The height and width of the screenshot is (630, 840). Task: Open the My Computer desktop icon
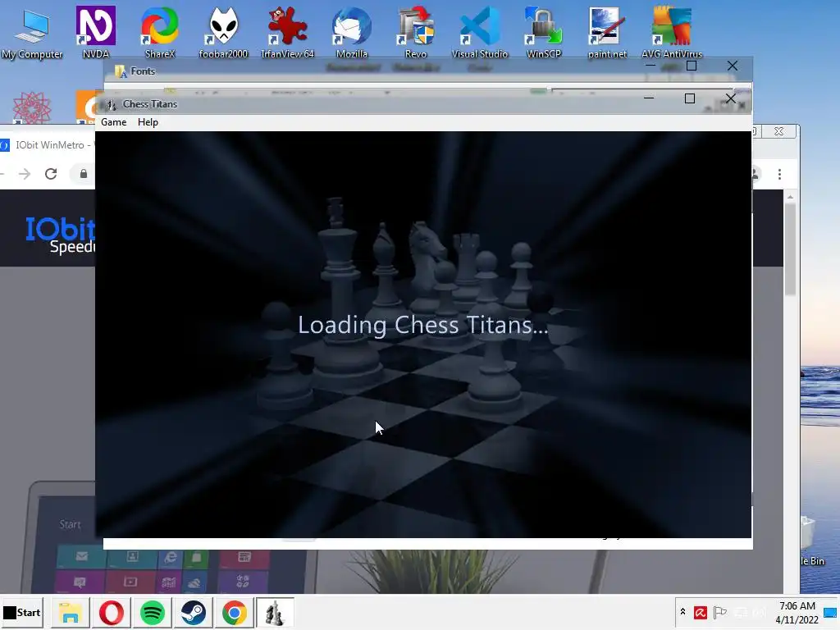point(32,33)
